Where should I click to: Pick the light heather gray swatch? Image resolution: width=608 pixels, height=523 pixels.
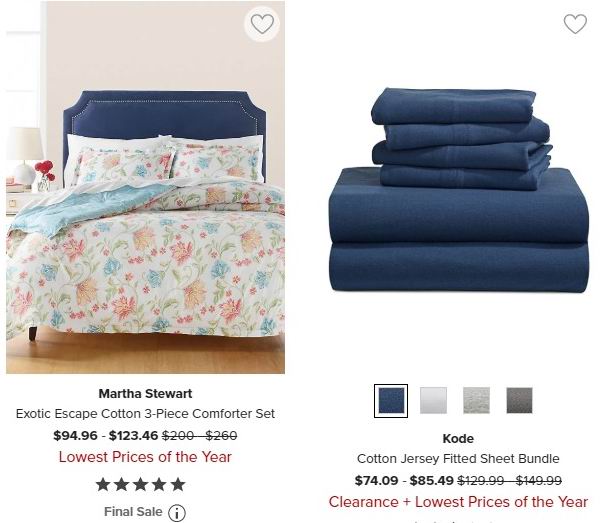[476, 400]
